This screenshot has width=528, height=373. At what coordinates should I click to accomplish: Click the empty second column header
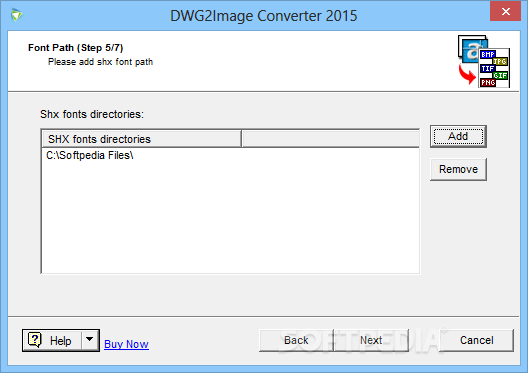pyautogui.click(x=331, y=139)
